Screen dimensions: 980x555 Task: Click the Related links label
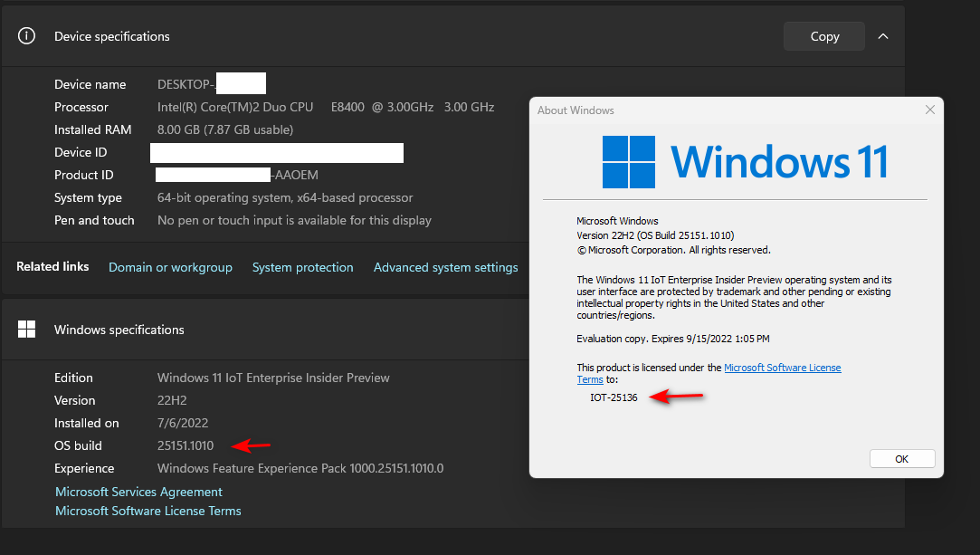coord(52,266)
